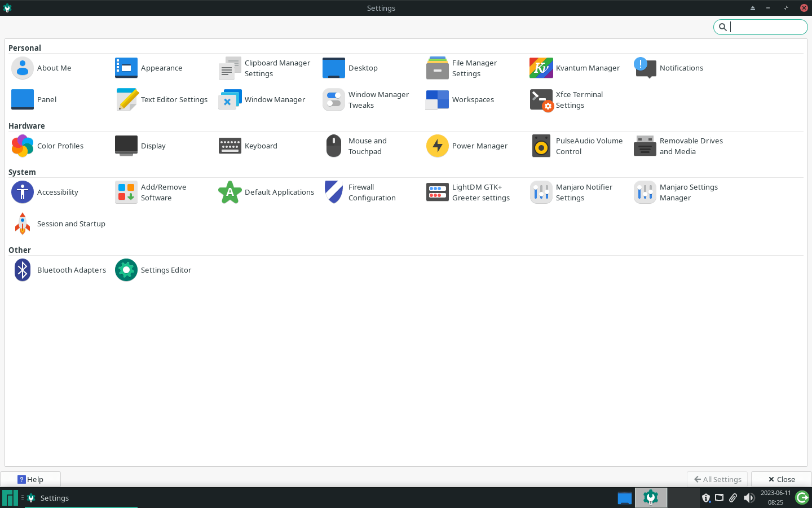812x508 pixels.
Task: Open Manjaro Settings Manager icon
Action: pyautogui.click(x=645, y=192)
